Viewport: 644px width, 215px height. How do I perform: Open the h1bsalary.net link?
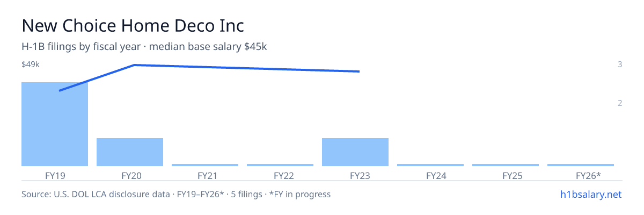(591, 194)
